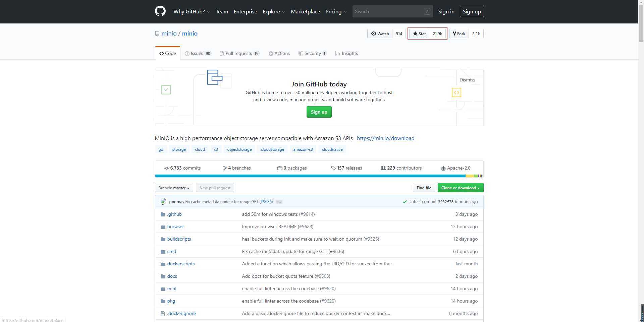Viewport: 644px width, 322px height.
Task: Expand the Clone or download dropdown
Action: pyautogui.click(x=461, y=188)
